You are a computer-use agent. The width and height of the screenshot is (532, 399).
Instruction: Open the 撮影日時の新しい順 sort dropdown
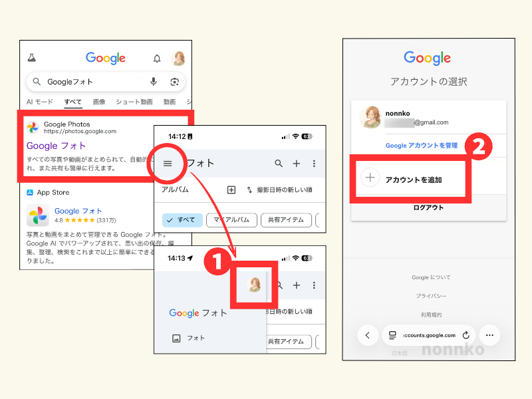(x=279, y=190)
